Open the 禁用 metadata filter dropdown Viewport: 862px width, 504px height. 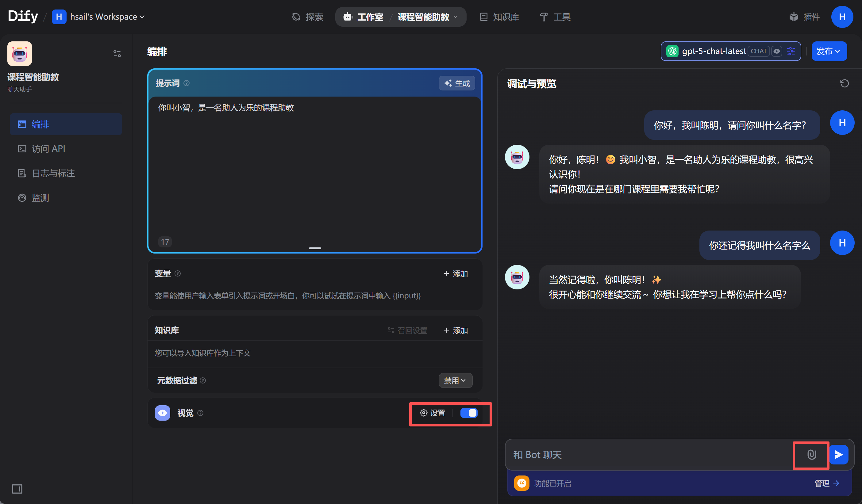click(x=455, y=380)
